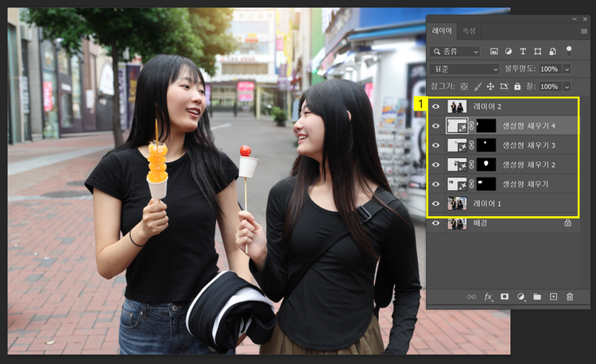Viewport: 596px width, 364px height.
Task: Select the 레이어 2 layer thumbnail
Action: pyautogui.click(x=456, y=106)
